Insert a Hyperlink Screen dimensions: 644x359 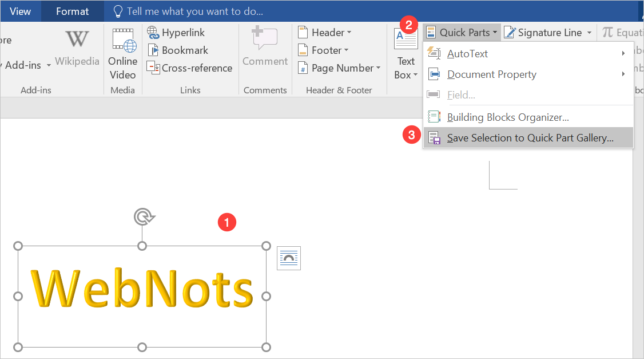pos(176,33)
